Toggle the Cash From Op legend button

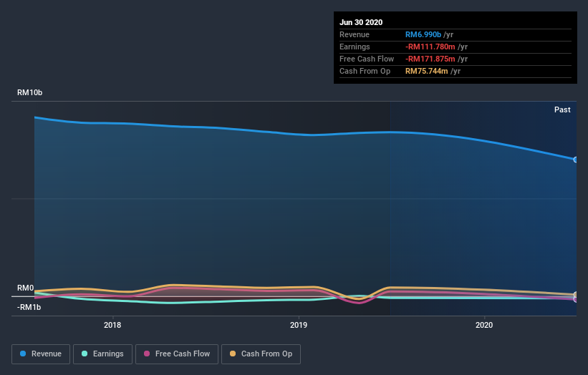[261, 354]
